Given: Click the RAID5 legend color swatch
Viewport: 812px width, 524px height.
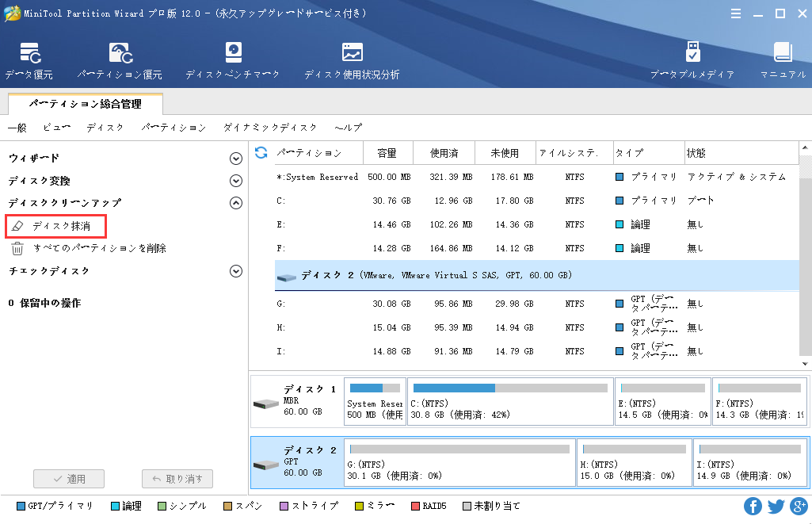Looking at the screenshot, I should coord(415,507).
